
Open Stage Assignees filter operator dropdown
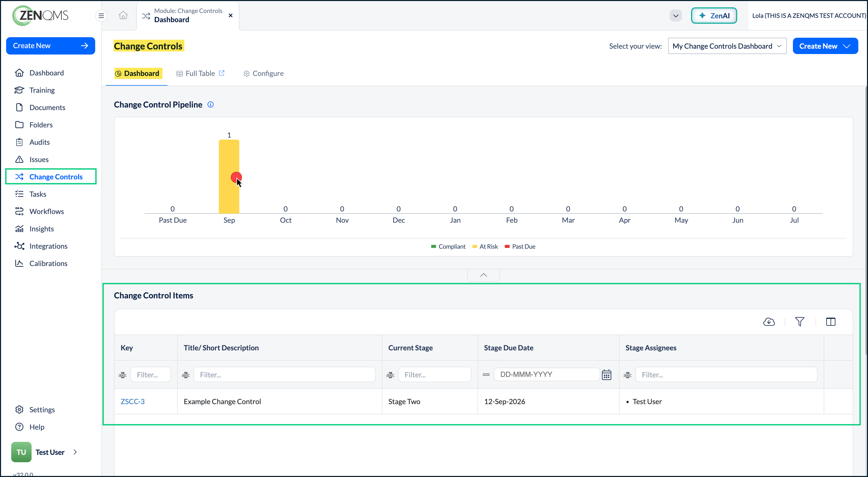coord(627,375)
